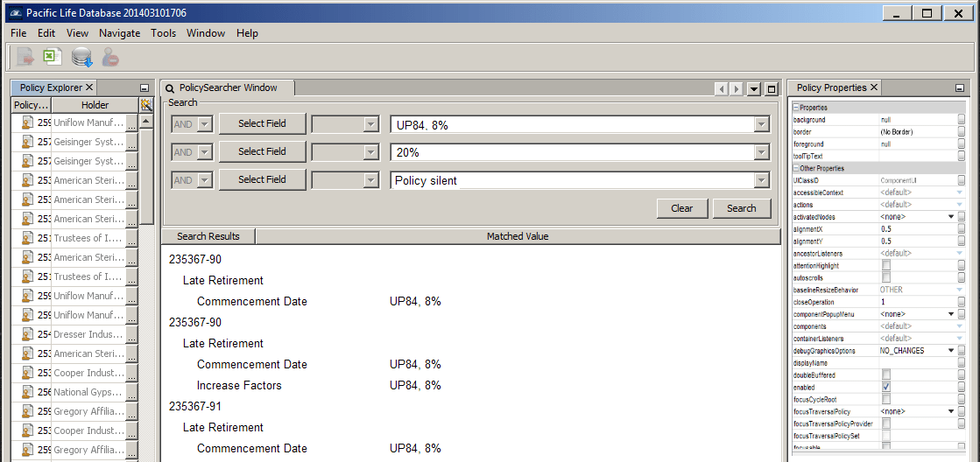The height and width of the screenshot is (462, 980).
Task: Open the Navigate menu
Action: tap(119, 33)
